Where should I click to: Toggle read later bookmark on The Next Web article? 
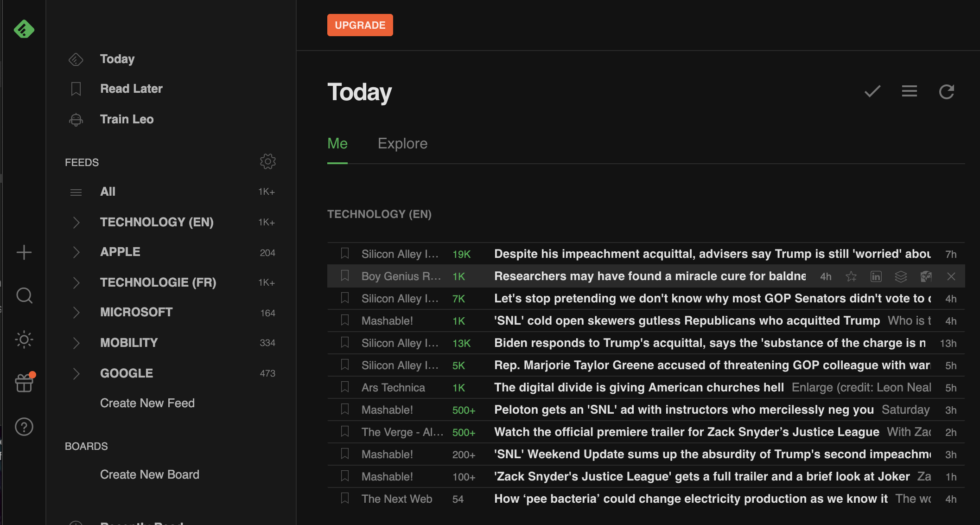pos(345,499)
